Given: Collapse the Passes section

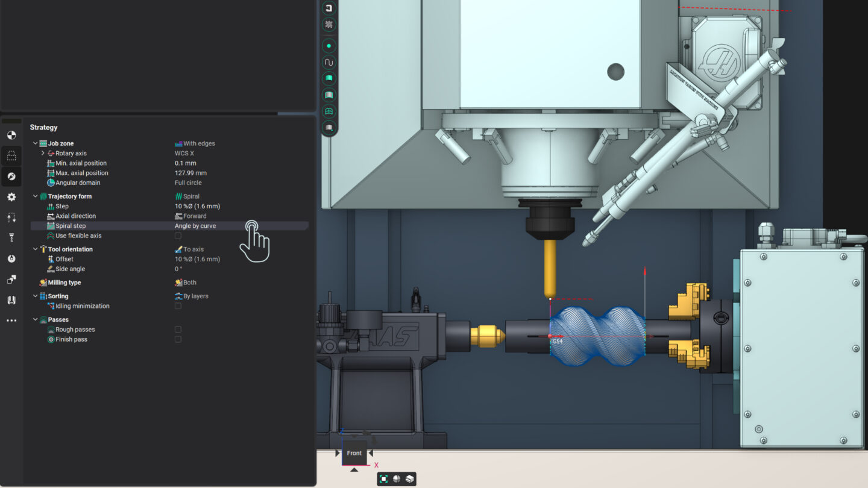Looking at the screenshot, I should tap(35, 319).
